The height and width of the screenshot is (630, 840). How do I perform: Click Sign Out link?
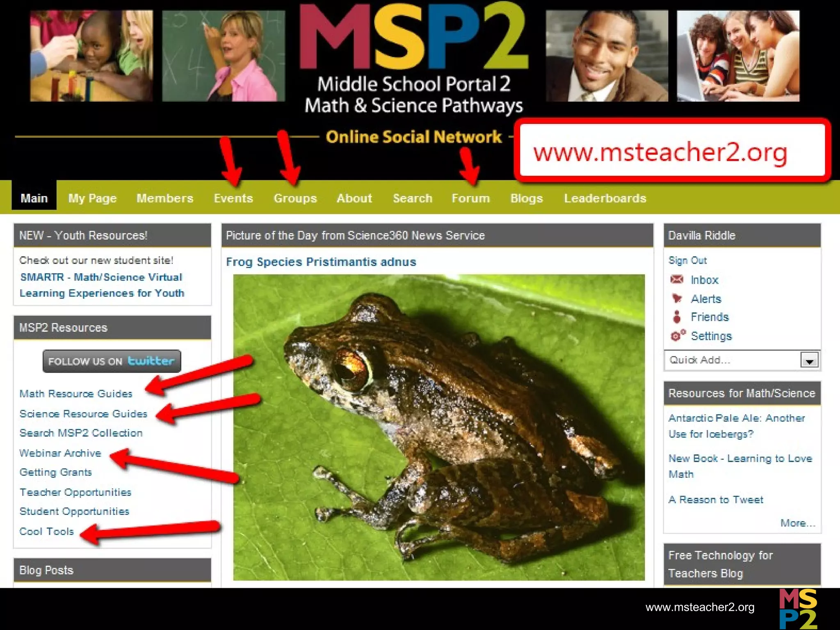[x=688, y=260]
